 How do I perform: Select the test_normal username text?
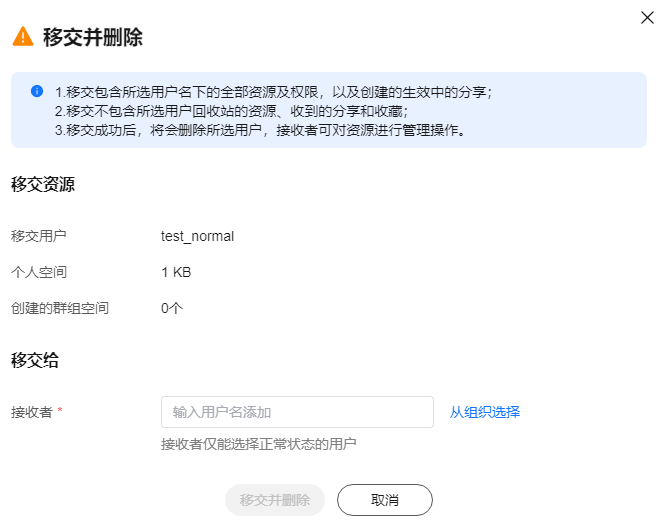tap(197, 236)
